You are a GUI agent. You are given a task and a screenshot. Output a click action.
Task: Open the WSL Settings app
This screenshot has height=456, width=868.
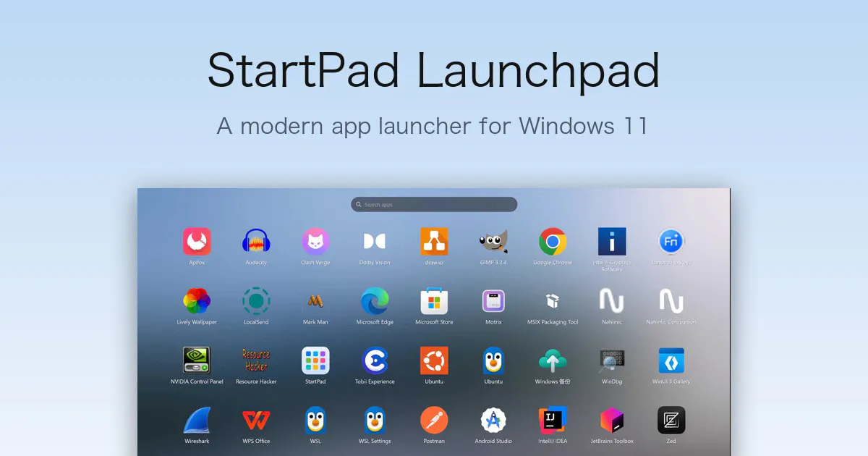tap(375, 420)
